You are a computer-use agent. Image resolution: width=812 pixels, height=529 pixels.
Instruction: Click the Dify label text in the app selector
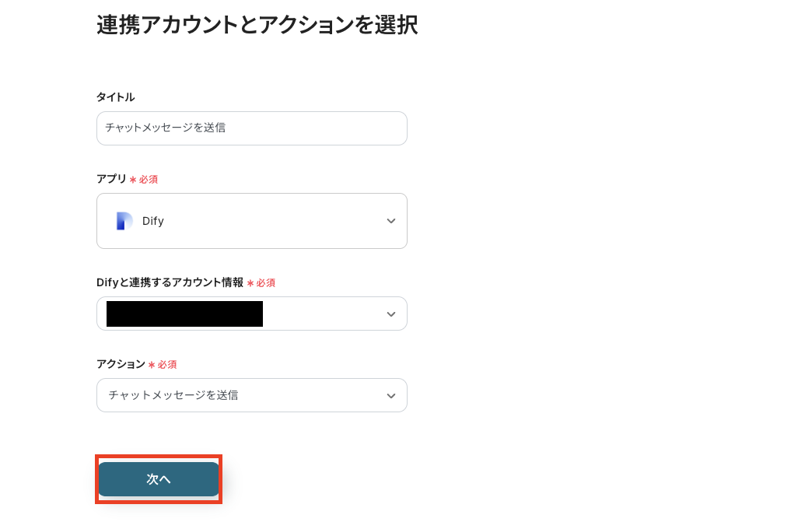coord(153,221)
